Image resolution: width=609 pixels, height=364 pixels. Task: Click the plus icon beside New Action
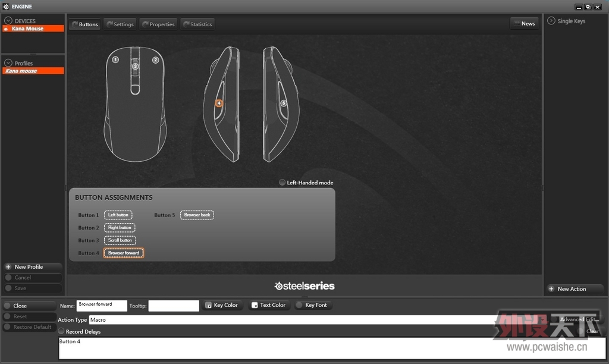551,288
